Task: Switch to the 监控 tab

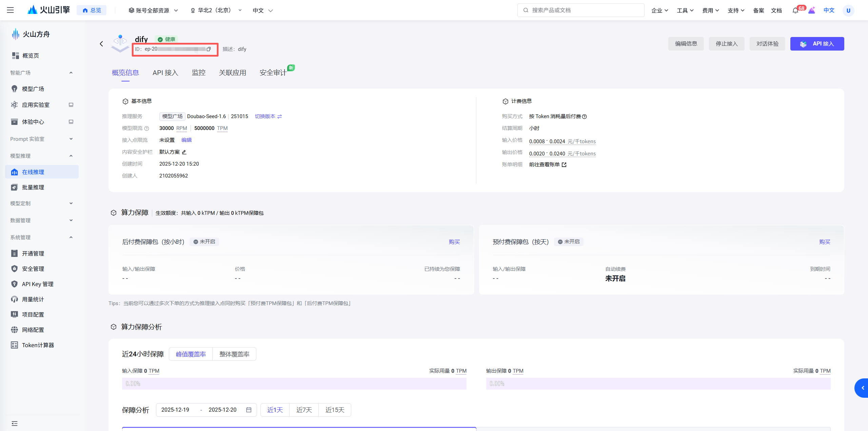Action: coord(198,73)
